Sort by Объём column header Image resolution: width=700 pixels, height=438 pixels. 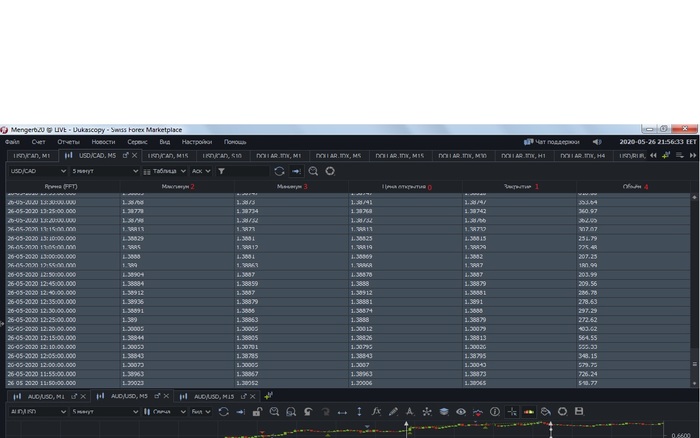coord(634,187)
